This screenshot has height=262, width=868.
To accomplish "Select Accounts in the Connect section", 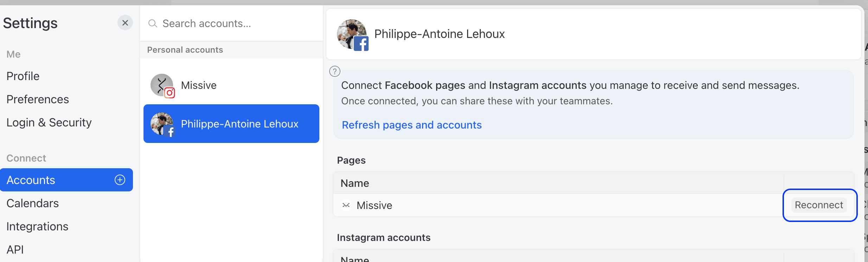I will pos(31,180).
